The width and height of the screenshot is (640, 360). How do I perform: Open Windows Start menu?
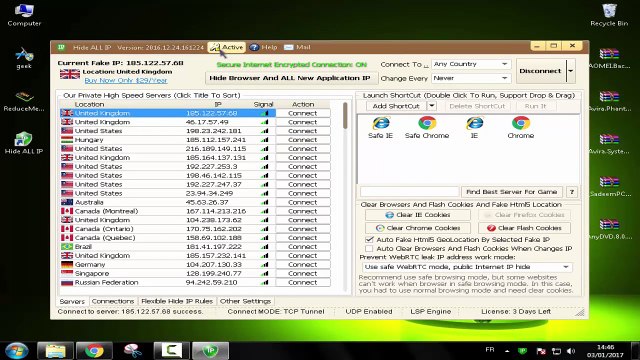16,351
